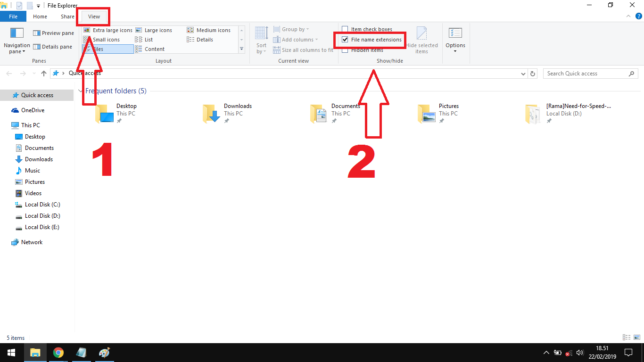Open Videos in the sidebar
Viewport: 644px width, 362px height.
33,193
